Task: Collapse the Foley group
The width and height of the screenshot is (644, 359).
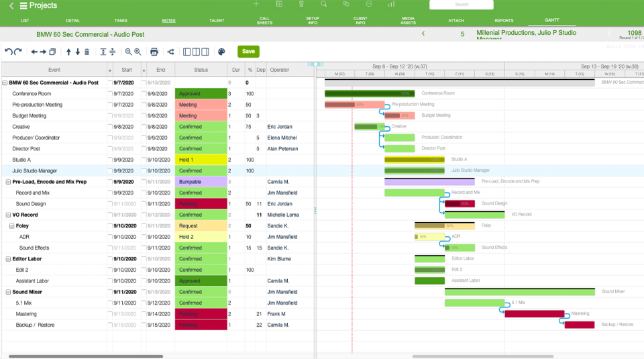Action: [x=12, y=226]
